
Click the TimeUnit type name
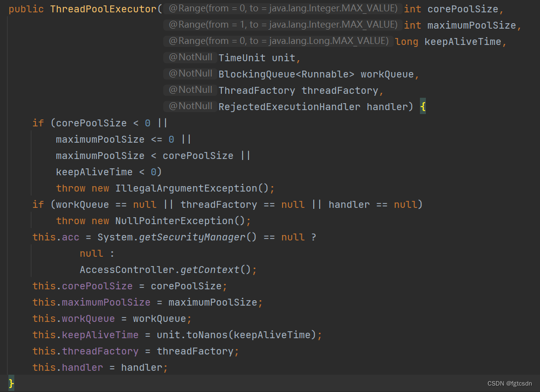click(242, 58)
